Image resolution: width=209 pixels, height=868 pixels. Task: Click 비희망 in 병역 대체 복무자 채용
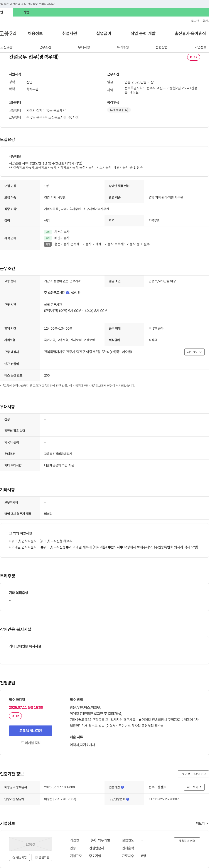[48, 514]
